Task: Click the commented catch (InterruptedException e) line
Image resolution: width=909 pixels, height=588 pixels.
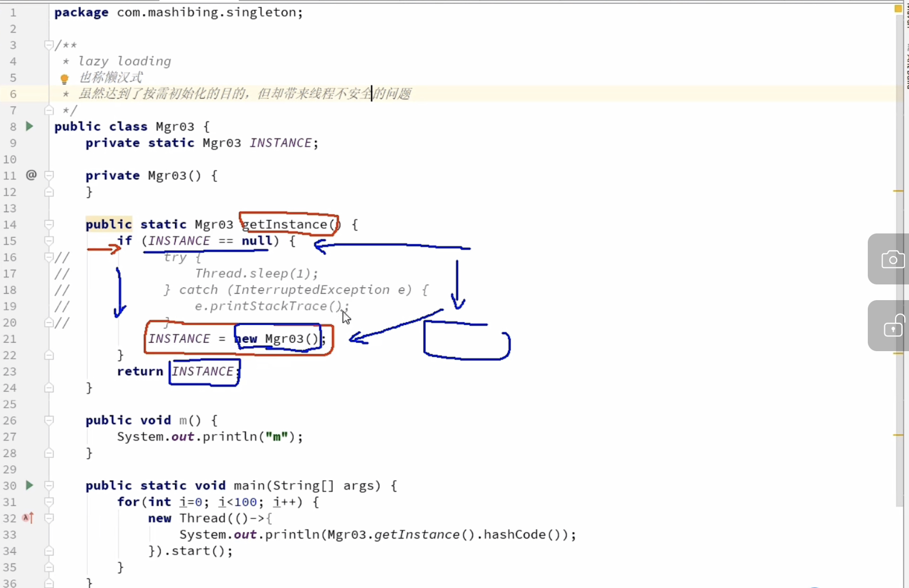Action: click(296, 290)
